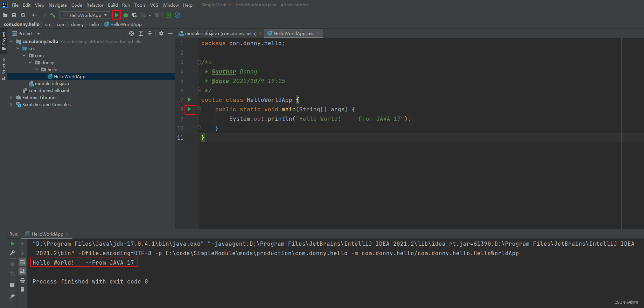Click the Up the Stack Trace arrow

click(22, 244)
